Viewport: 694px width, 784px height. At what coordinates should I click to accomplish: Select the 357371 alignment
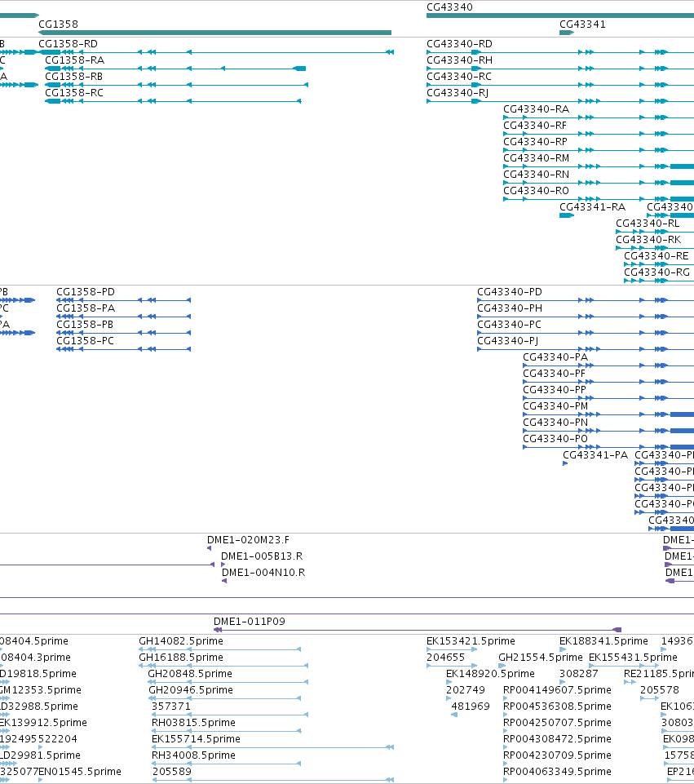pos(171,706)
